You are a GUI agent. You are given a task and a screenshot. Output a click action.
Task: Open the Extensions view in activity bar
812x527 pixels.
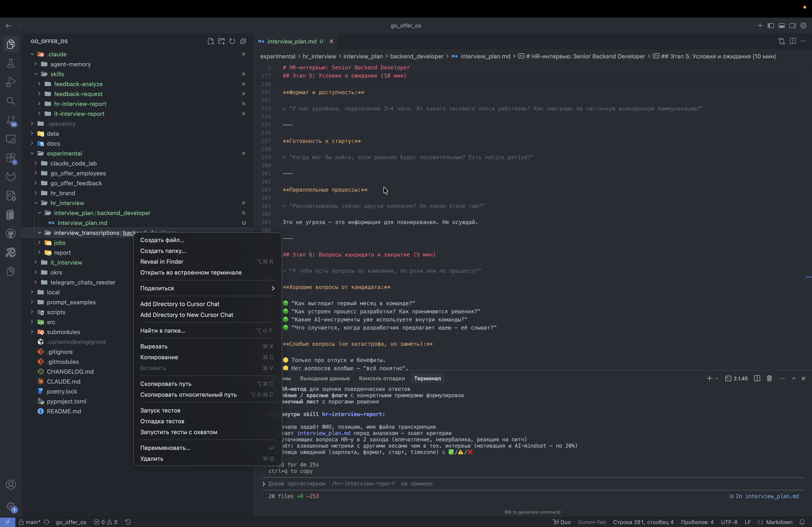pyautogui.click(x=11, y=158)
